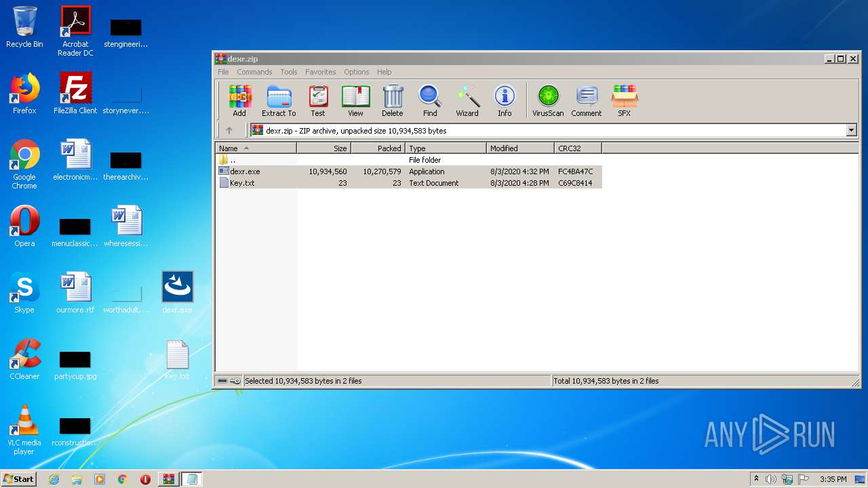Click the taskbar clock 3:35 PM
868x488 pixels.
(x=833, y=479)
